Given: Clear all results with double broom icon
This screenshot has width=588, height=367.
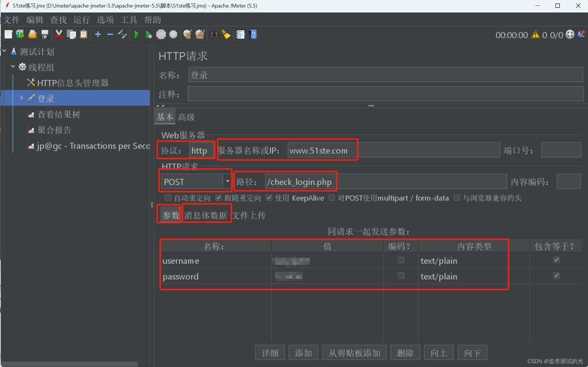Looking at the screenshot, I should coord(200,35).
